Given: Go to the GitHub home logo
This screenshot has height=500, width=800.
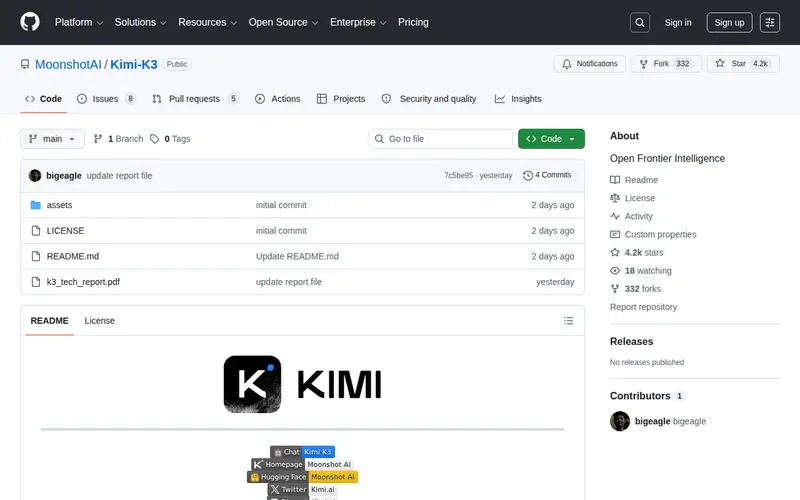Looking at the screenshot, I should [x=30, y=22].
